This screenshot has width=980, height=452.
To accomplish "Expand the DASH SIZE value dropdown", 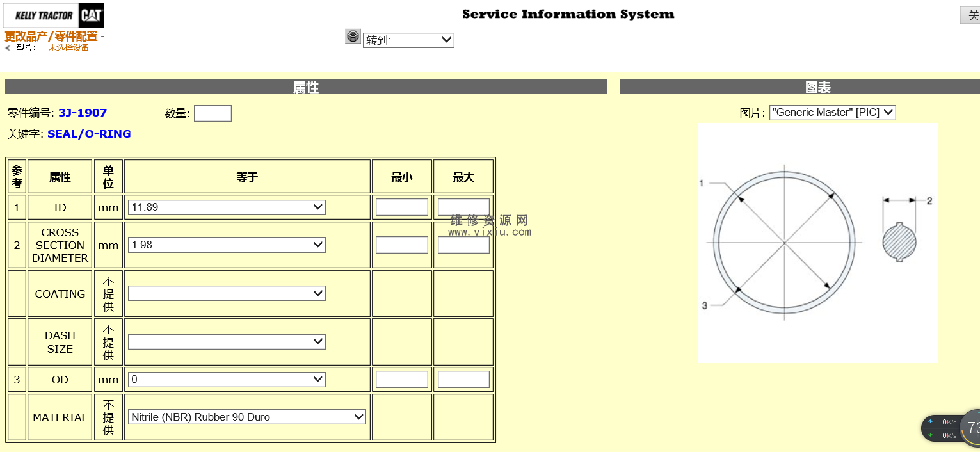I will click(x=227, y=341).
